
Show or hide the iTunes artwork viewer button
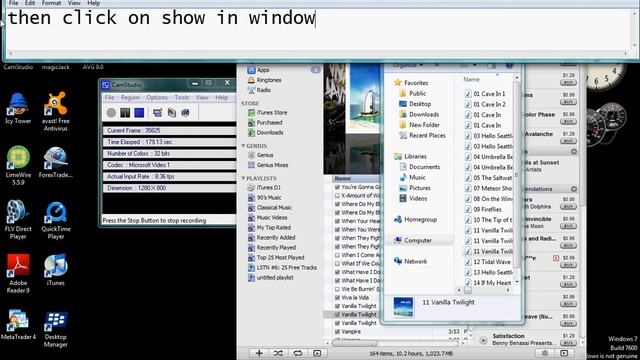point(317,353)
